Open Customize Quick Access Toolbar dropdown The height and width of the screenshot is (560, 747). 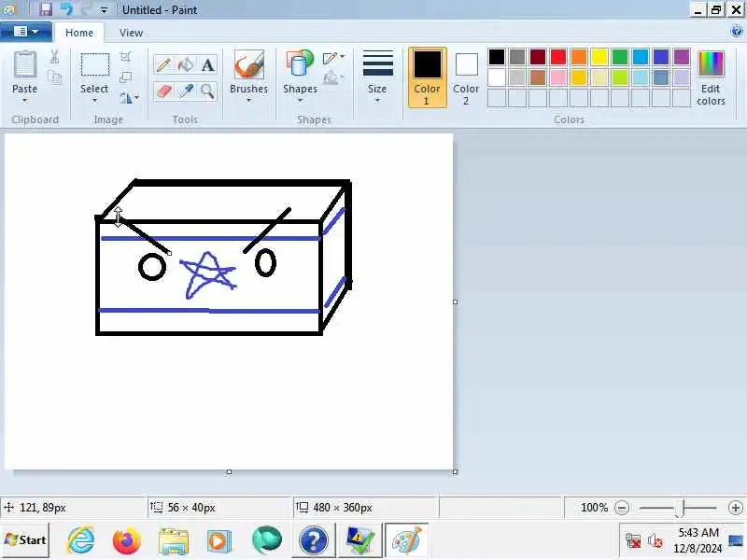pyautogui.click(x=104, y=10)
